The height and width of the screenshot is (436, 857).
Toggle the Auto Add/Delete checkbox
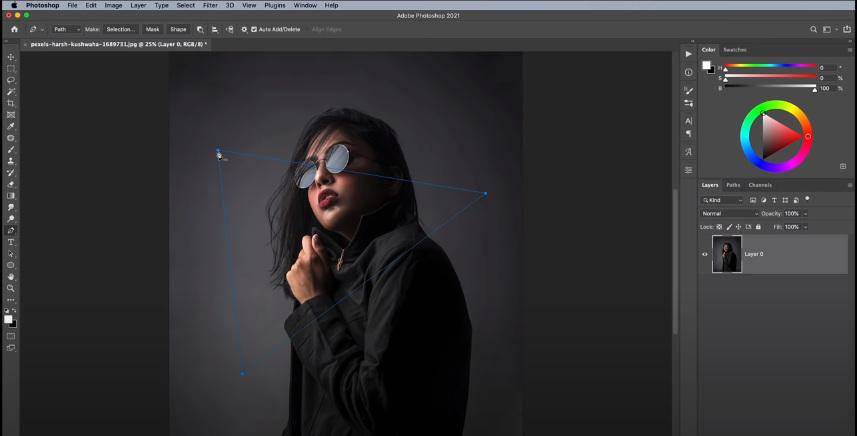(254, 30)
